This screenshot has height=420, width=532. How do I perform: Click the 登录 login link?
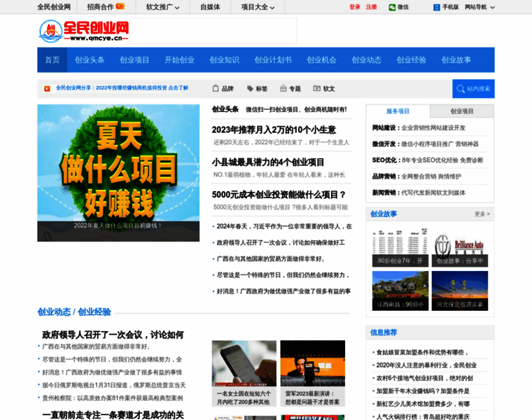(x=355, y=7)
